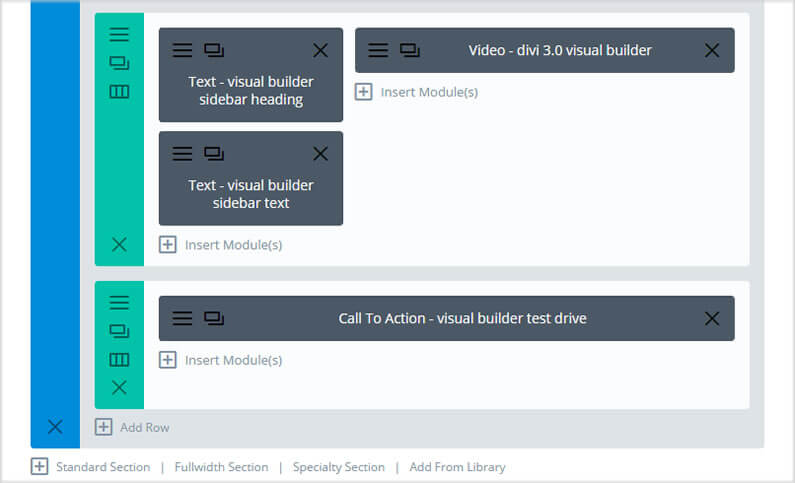Screen dimensions: 795x483
Task: Clone the Video divi 3.0 module
Action: (x=410, y=50)
